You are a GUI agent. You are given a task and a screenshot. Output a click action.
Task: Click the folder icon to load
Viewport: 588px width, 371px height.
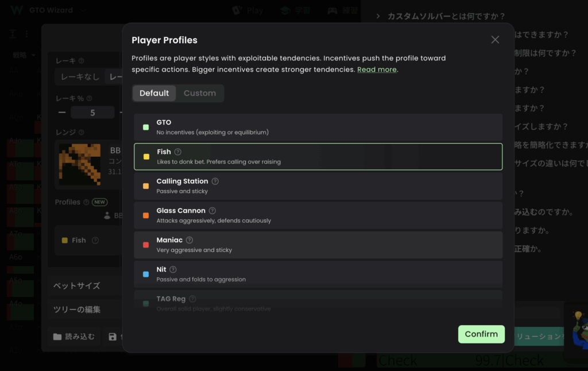[57, 337]
